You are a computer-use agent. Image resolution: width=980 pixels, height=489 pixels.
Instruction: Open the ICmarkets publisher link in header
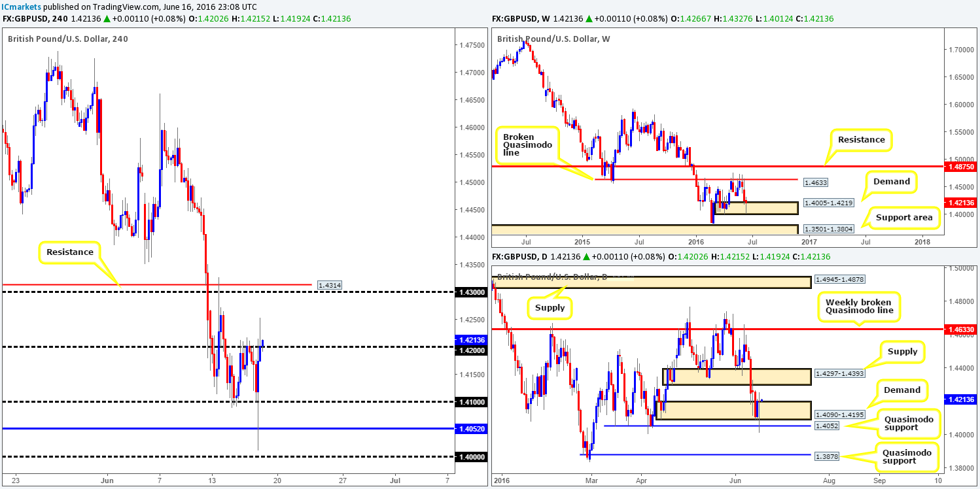coord(22,6)
